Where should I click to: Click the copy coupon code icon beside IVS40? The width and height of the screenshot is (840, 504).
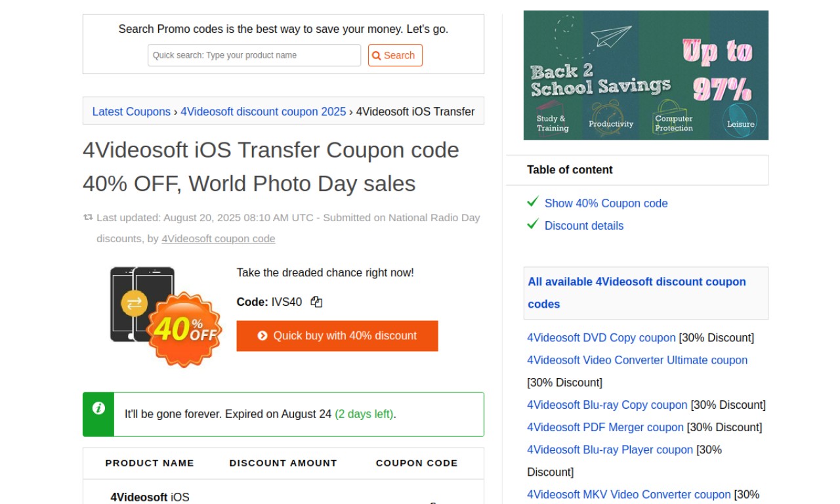(317, 302)
